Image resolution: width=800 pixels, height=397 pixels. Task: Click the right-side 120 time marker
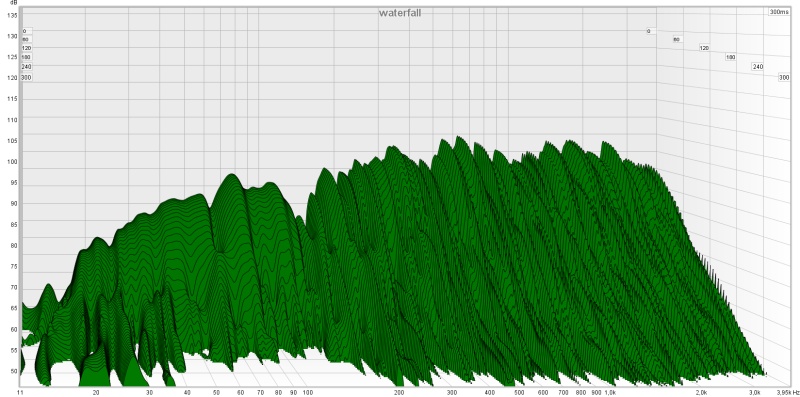click(x=704, y=47)
